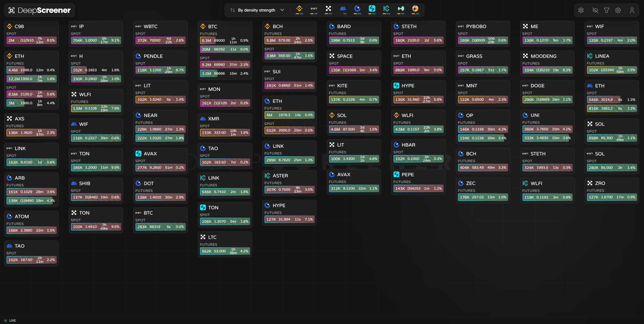The width and height of the screenshot is (644, 324).
Task: Open the 'By density strength' sorting dropdown
Action: (256, 10)
